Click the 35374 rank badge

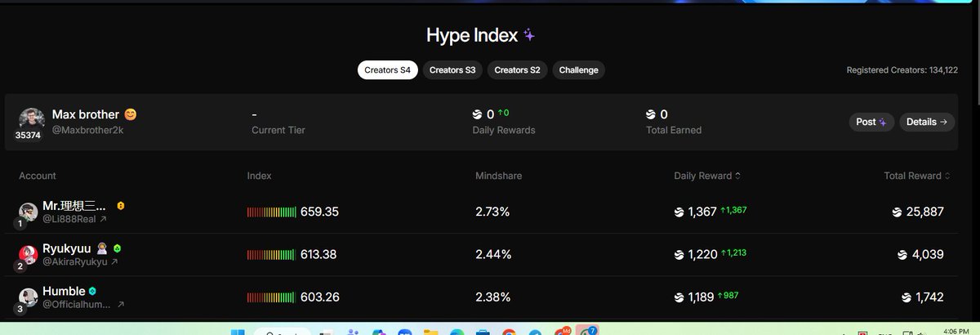tap(28, 136)
